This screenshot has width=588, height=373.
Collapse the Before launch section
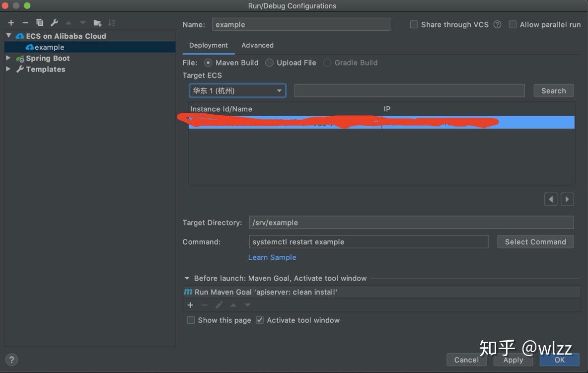pyautogui.click(x=187, y=278)
